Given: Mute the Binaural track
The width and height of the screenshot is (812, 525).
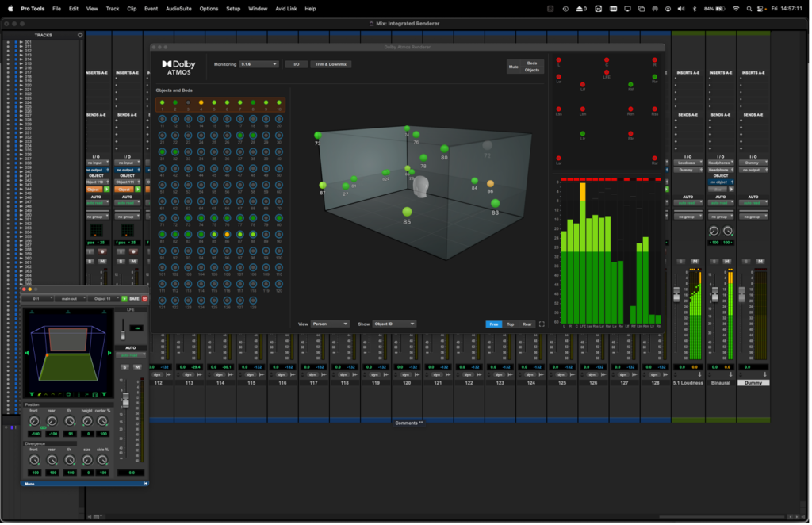Looking at the screenshot, I should coord(727,262).
